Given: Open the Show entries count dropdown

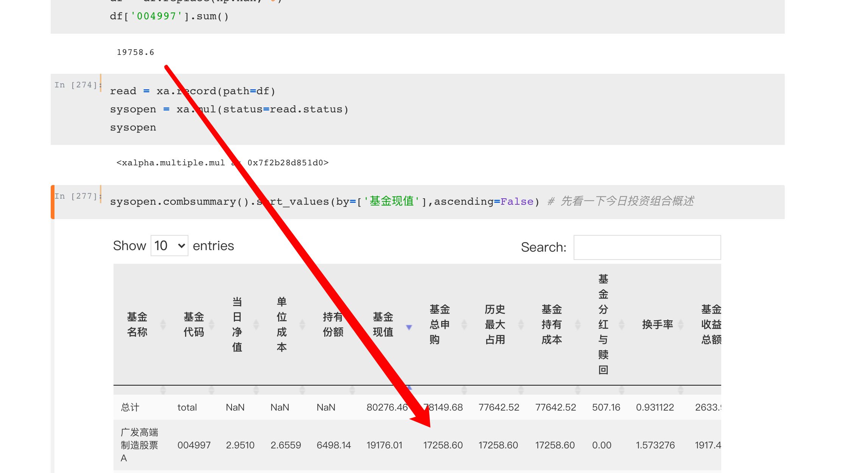Looking at the screenshot, I should pos(170,246).
